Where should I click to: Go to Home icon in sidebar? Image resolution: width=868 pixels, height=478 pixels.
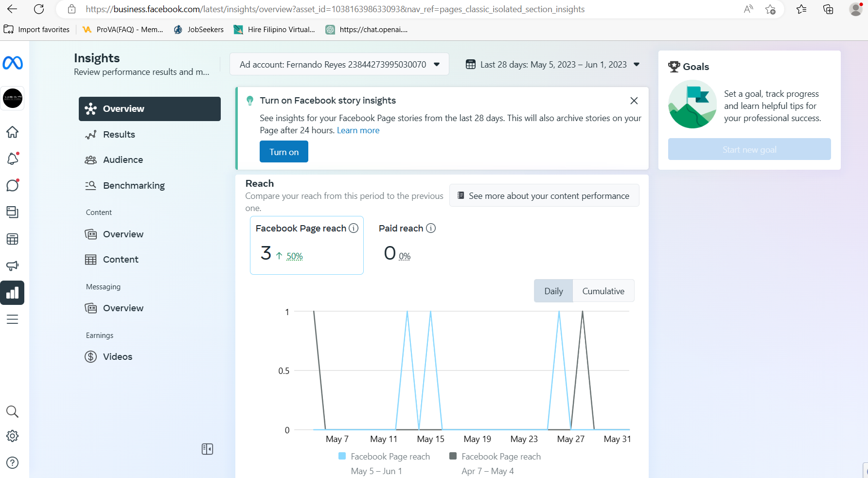(13, 132)
